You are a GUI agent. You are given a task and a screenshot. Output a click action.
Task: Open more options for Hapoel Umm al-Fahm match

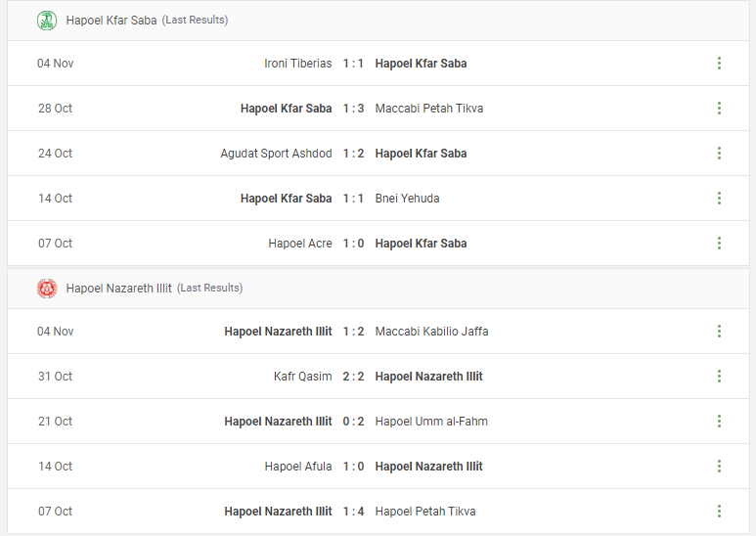click(x=719, y=422)
